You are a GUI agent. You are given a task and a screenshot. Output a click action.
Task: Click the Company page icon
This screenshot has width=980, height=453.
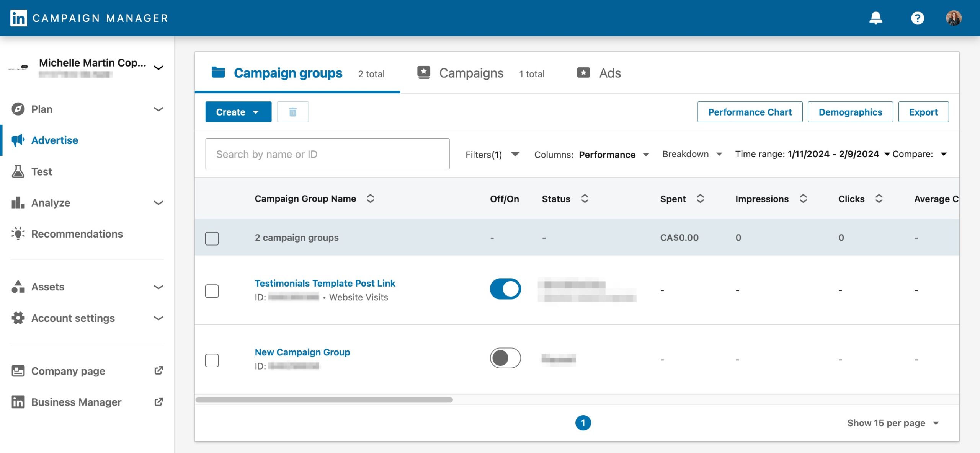(x=18, y=371)
